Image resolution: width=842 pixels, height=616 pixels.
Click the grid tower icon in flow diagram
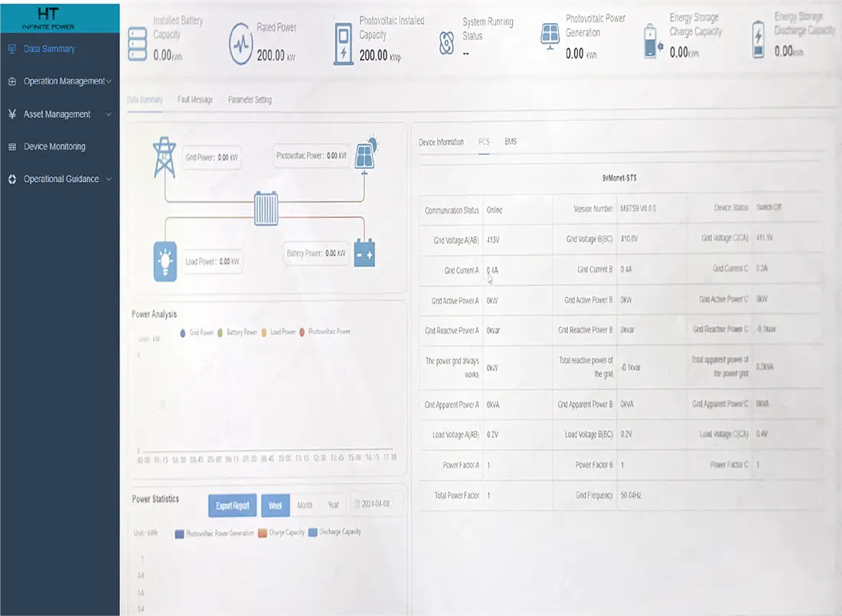[x=165, y=158]
